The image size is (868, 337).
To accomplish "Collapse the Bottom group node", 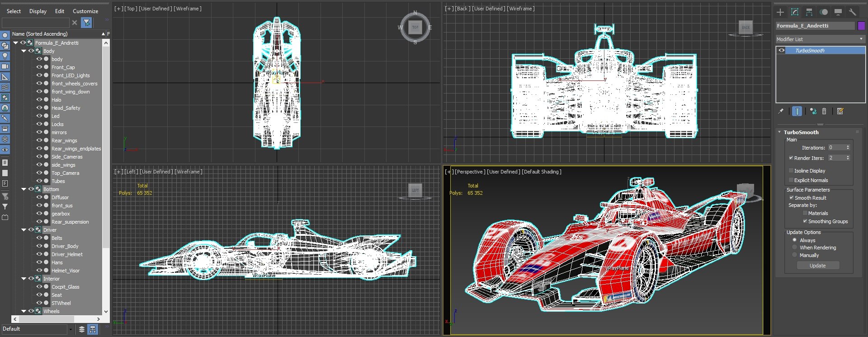I will (x=24, y=189).
